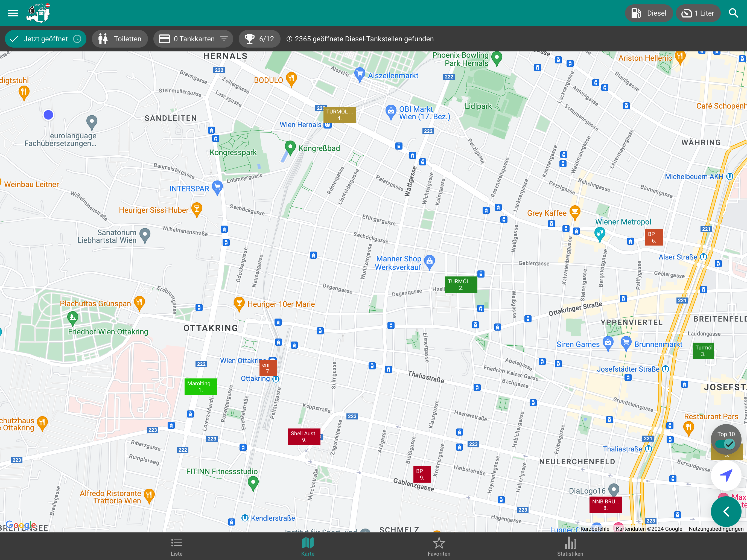Click the blue current location dot

pyautogui.click(x=48, y=115)
